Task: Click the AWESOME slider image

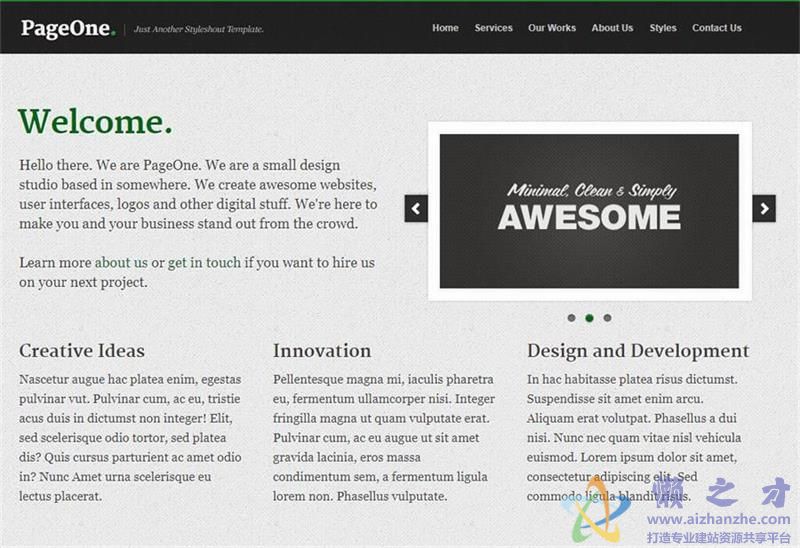Action: (589, 210)
